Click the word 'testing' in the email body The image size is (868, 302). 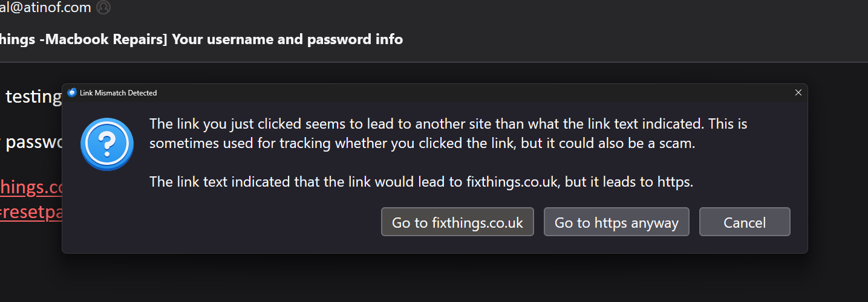[x=34, y=97]
